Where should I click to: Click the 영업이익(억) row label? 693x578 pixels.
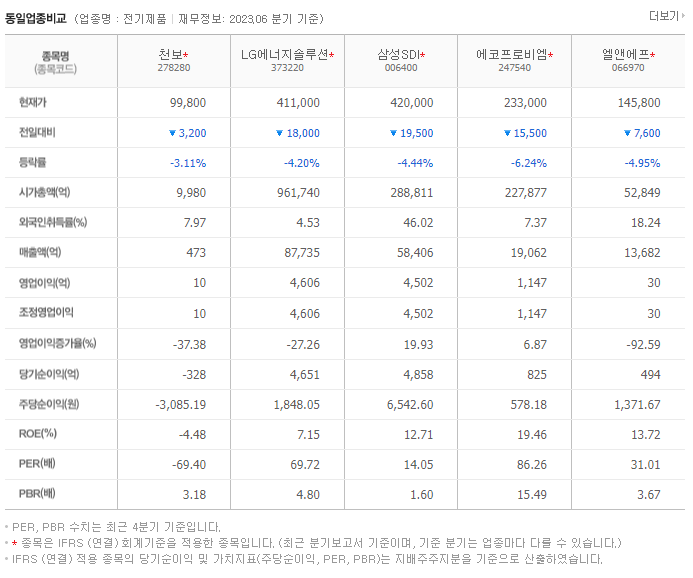(44, 282)
